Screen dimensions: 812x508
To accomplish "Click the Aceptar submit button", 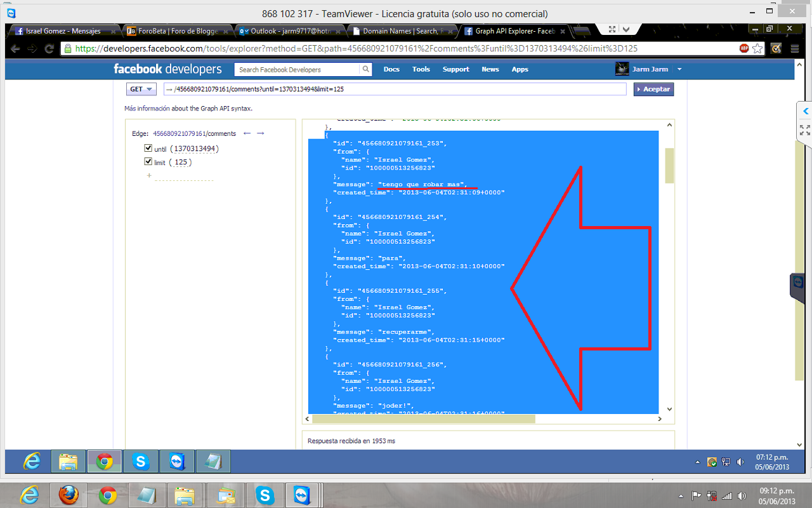I will click(x=653, y=90).
